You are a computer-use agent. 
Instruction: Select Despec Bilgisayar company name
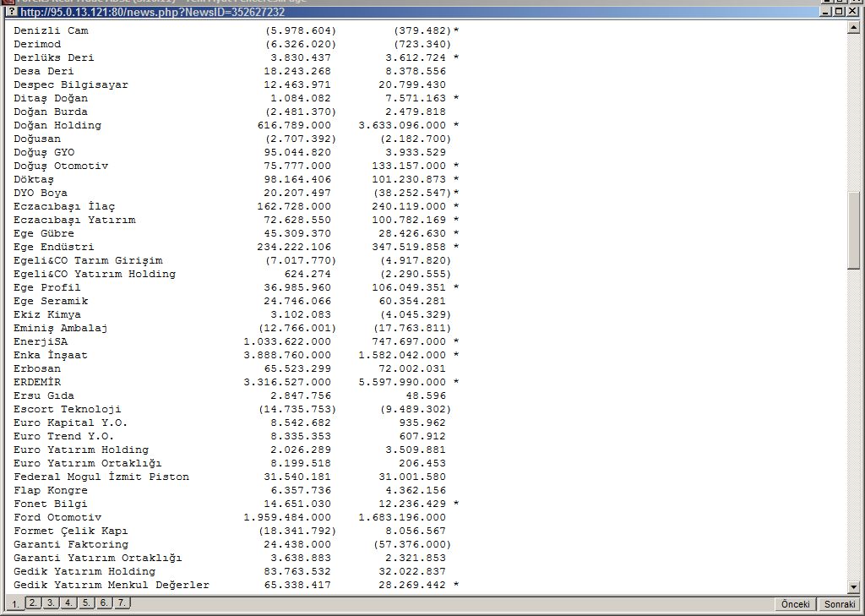click(x=71, y=84)
